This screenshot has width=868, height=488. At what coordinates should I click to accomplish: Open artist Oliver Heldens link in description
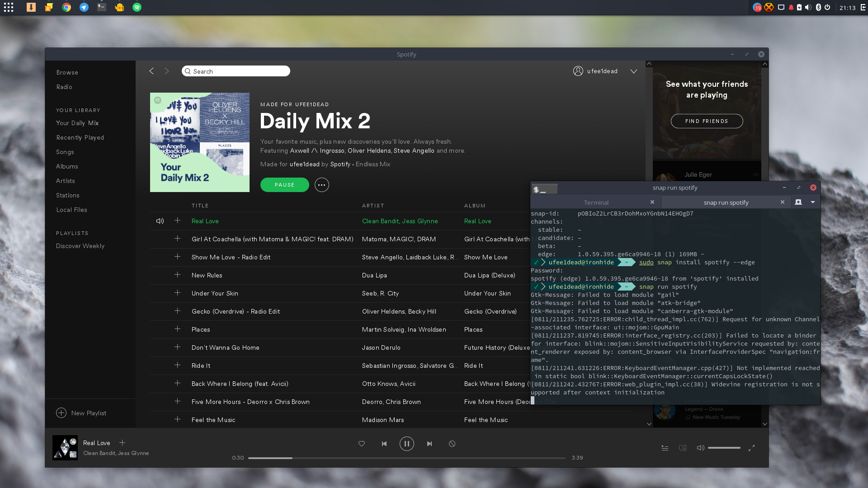coord(369,150)
